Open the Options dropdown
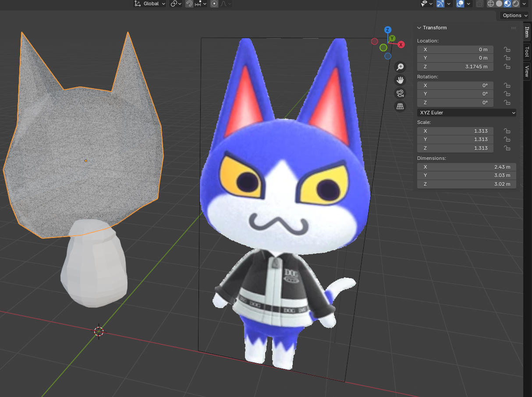The image size is (532, 397). click(514, 15)
